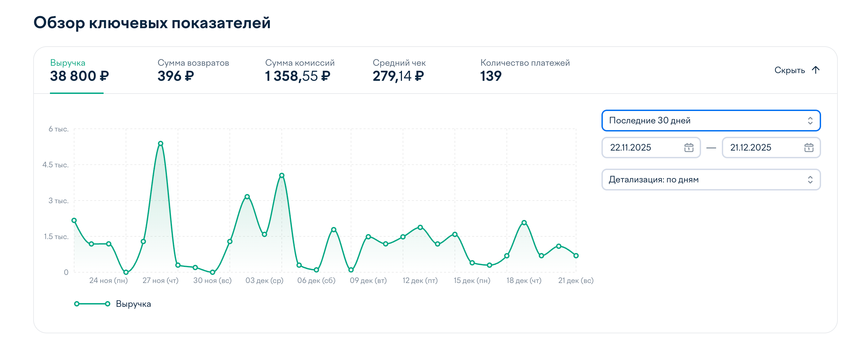The image size is (868, 339).
Task: Click Скрыть to collapse the overview
Action: (x=790, y=70)
